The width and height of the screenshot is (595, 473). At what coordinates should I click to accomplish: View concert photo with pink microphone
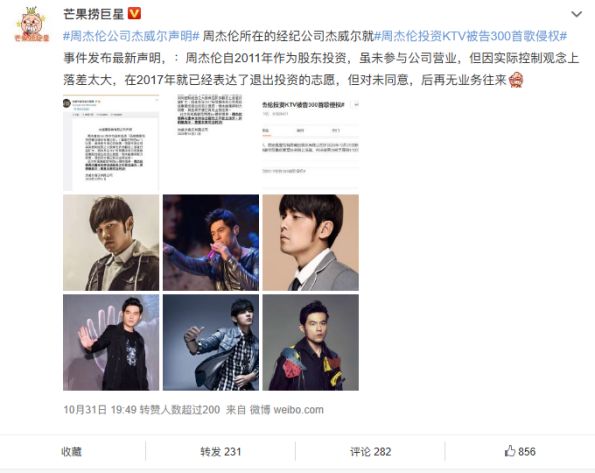(x=211, y=243)
